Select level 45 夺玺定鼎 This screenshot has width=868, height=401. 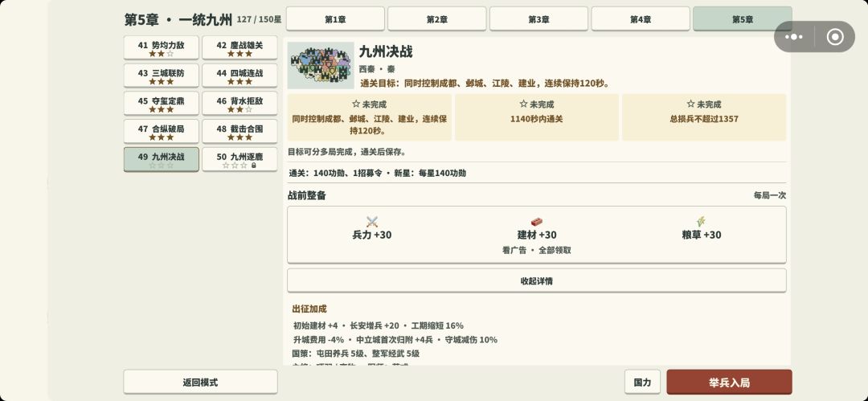click(161, 104)
